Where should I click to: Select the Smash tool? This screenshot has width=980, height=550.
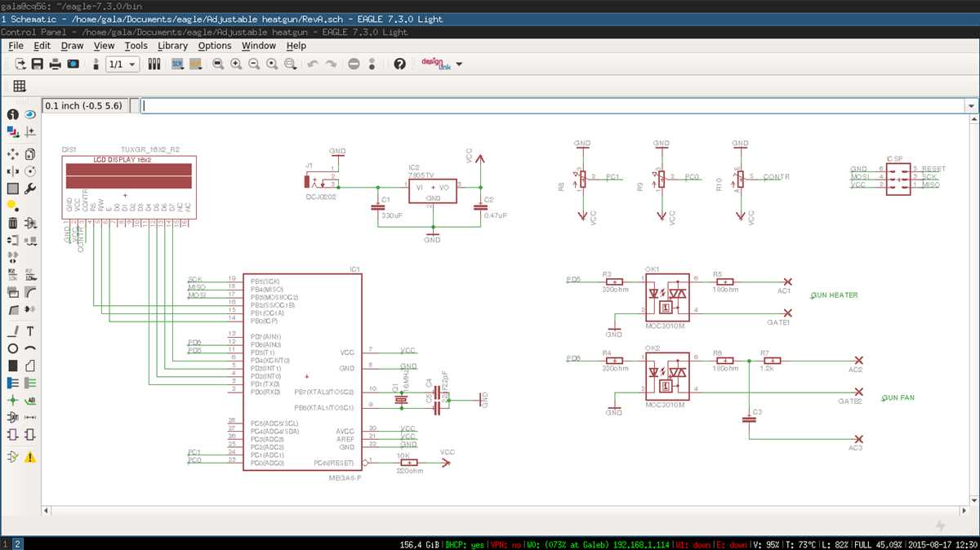[13, 291]
